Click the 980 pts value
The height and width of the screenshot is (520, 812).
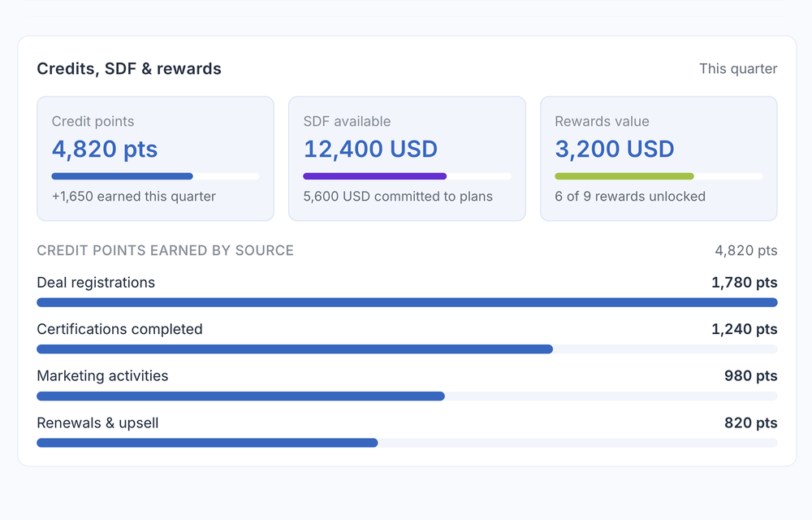(x=751, y=375)
